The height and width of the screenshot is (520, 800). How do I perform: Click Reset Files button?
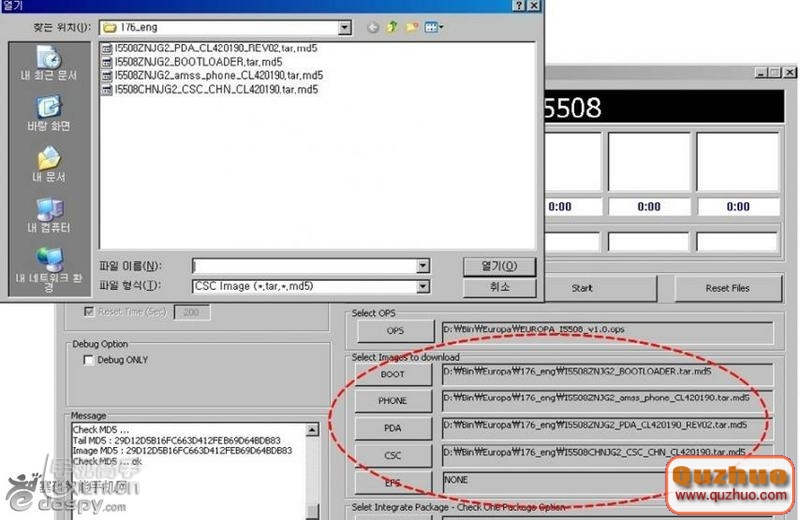point(728,288)
